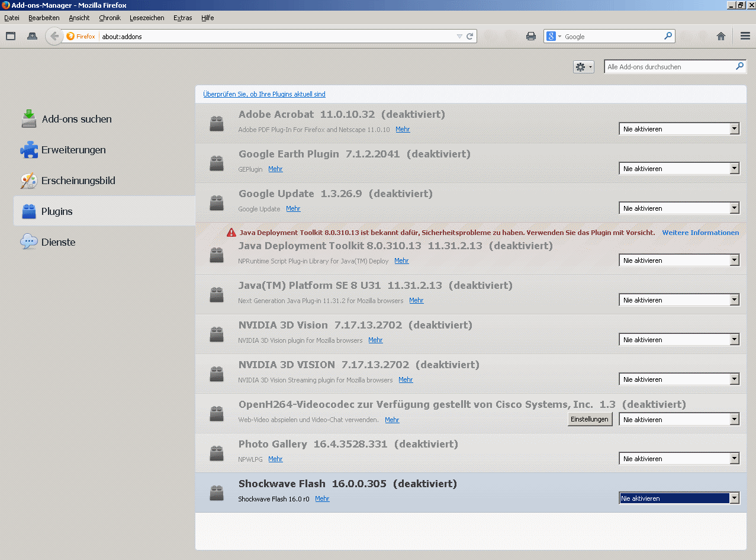This screenshot has height=560, width=756.
Task: Click the Erscheinungsbild paint palette icon
Action: (29, 181)
